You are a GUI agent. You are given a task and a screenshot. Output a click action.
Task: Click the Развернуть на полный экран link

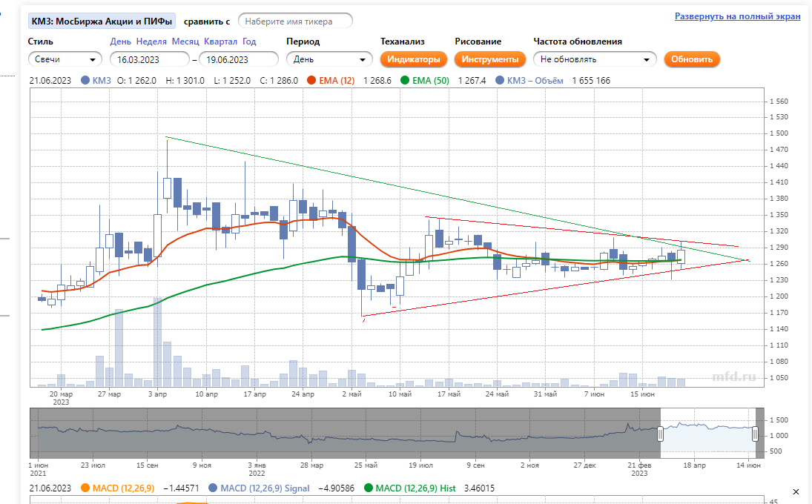click(737, 16)
